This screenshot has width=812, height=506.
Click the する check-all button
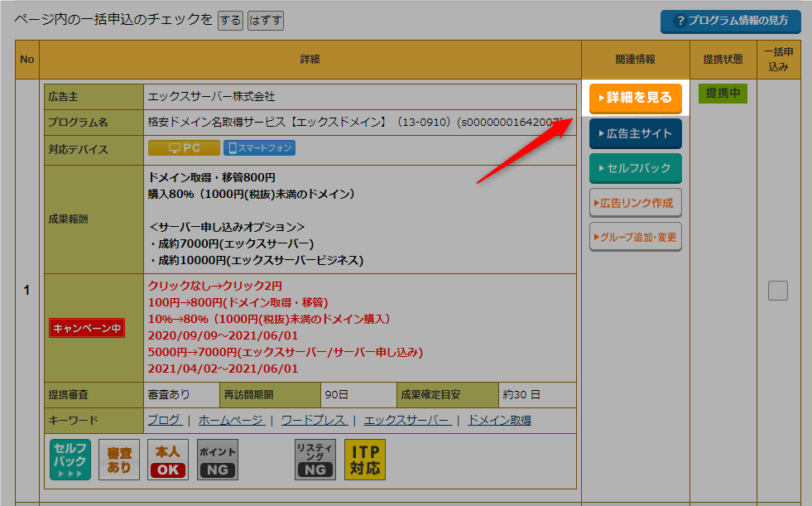[230, 21]
